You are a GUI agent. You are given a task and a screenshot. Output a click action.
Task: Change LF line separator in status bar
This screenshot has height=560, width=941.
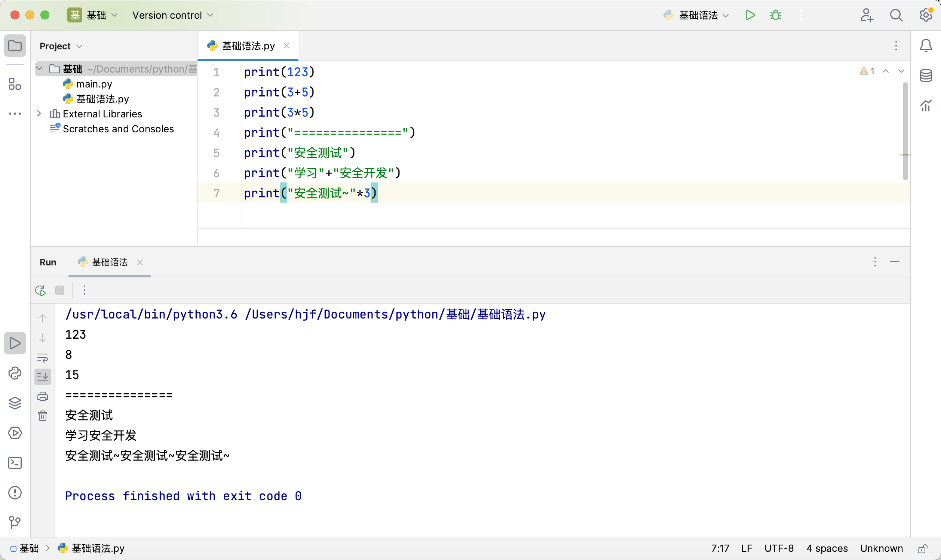click(x=747, y=549)
